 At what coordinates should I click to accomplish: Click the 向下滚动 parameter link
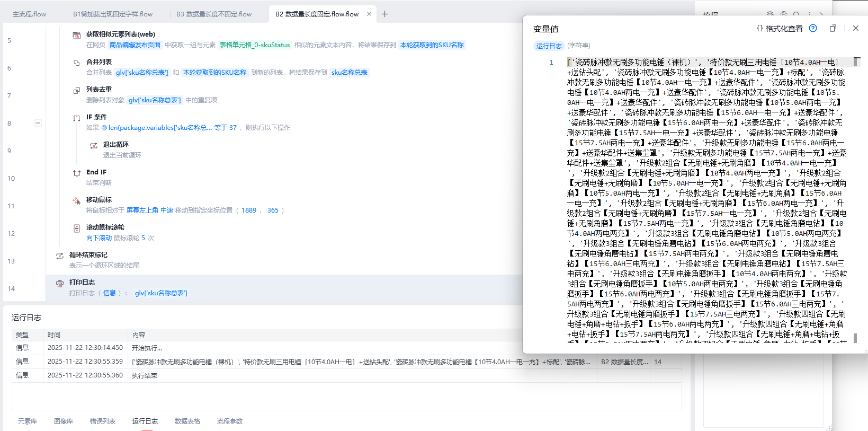[x=99, y=238]
